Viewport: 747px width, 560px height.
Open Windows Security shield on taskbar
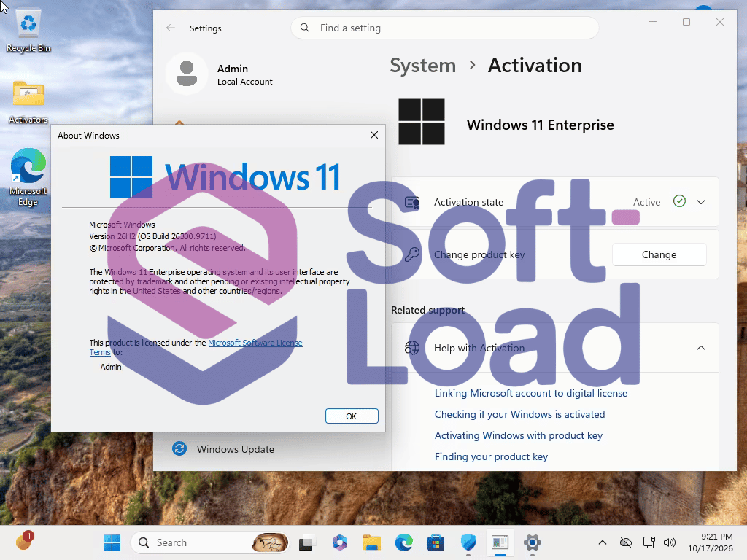(468, 542)
